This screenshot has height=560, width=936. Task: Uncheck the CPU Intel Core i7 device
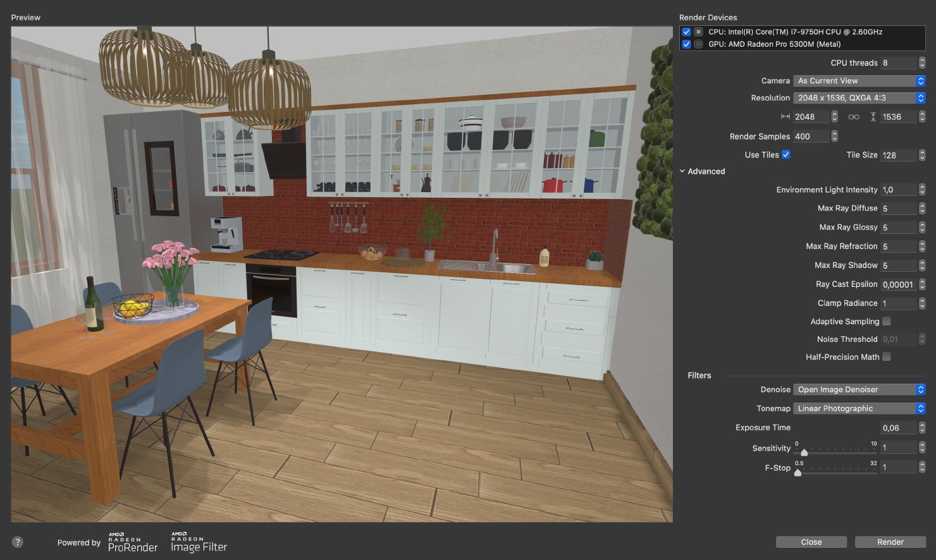tap(686, 32)
